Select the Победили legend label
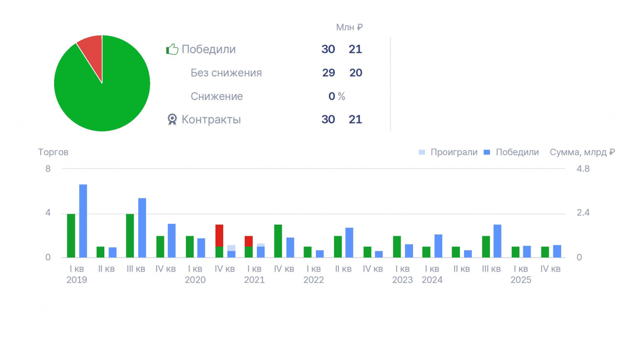This screenshot has height=350, width=644. [x=517, y=152]
